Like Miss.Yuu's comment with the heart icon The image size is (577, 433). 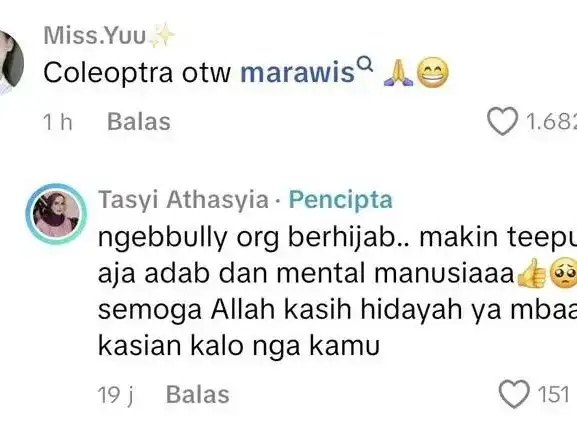click(x=503, y=121)
